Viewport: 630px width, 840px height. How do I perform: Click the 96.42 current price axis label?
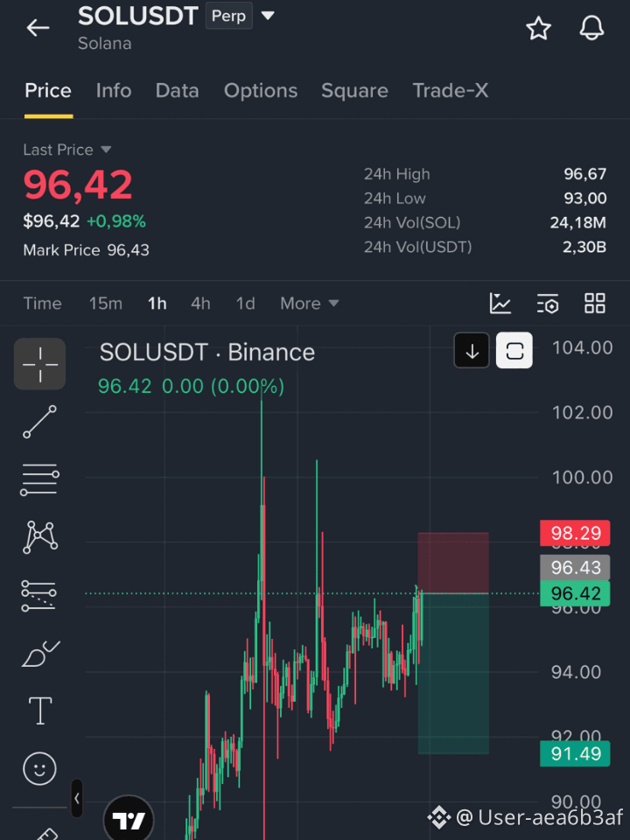[575, 593]
